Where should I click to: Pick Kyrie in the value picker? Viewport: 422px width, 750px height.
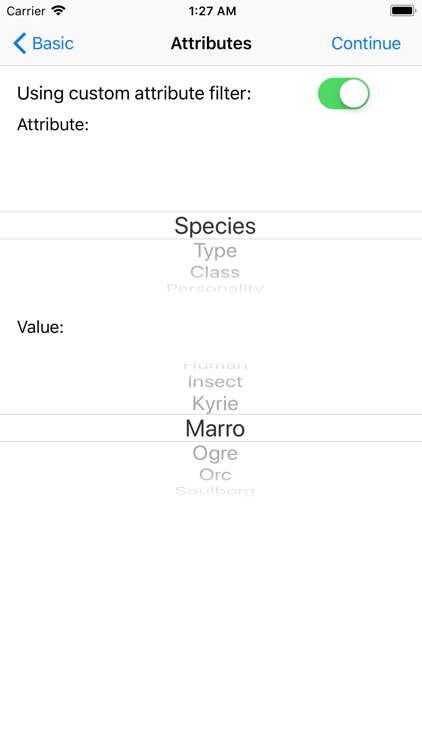215,404
